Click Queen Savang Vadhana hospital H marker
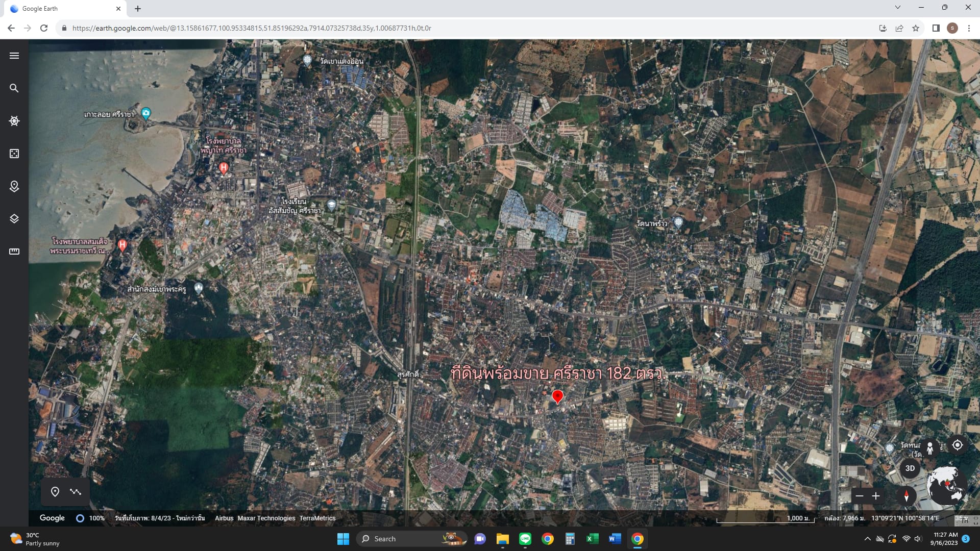The image size is (980, 551). coord(122,245)
